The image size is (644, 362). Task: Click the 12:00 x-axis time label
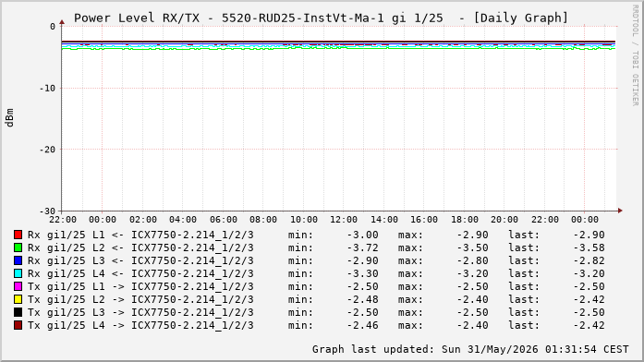[344, 220]
